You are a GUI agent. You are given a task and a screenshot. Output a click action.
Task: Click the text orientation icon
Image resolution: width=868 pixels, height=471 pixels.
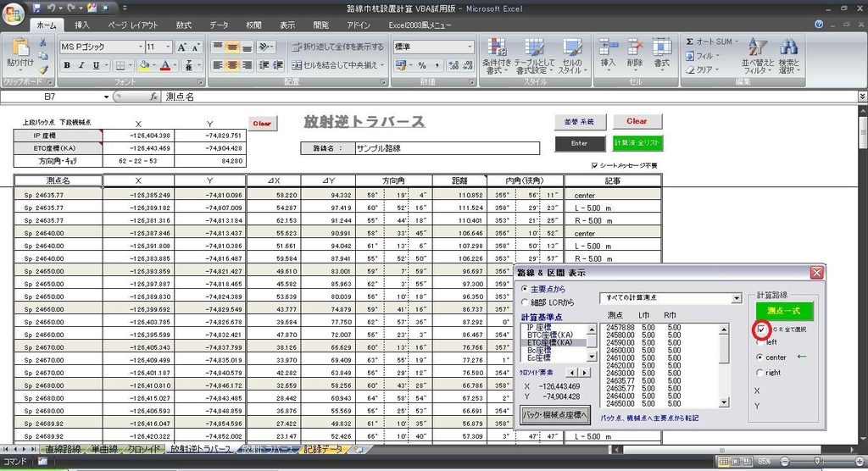(x=264, y=47)
